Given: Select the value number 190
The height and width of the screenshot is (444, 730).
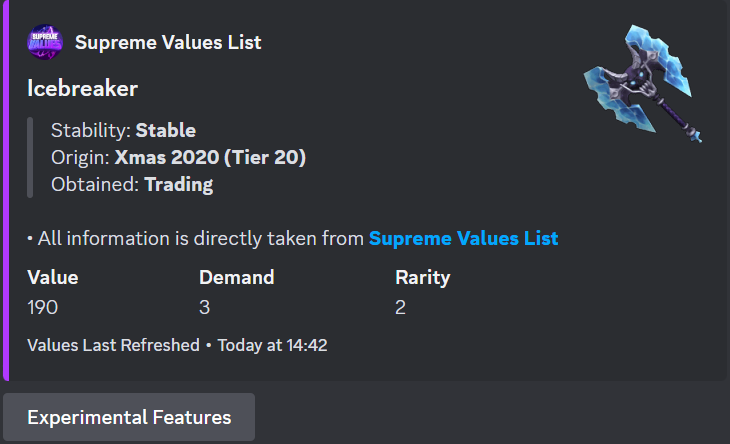Looking at the screenshot, I should coord(43,307).
